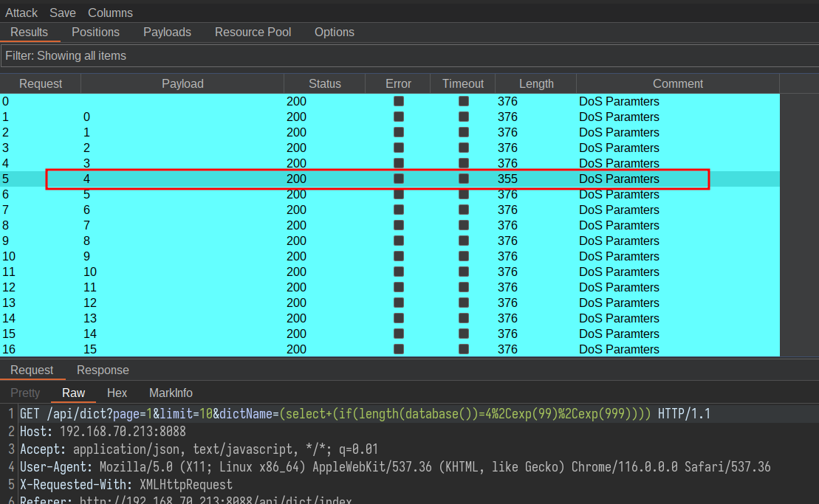Click the User-Agent header line

pos(395,467)
